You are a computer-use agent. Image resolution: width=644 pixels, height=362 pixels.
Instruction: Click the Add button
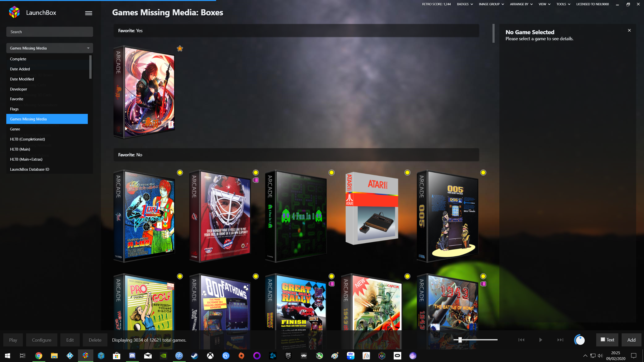(x=631, y=340)
